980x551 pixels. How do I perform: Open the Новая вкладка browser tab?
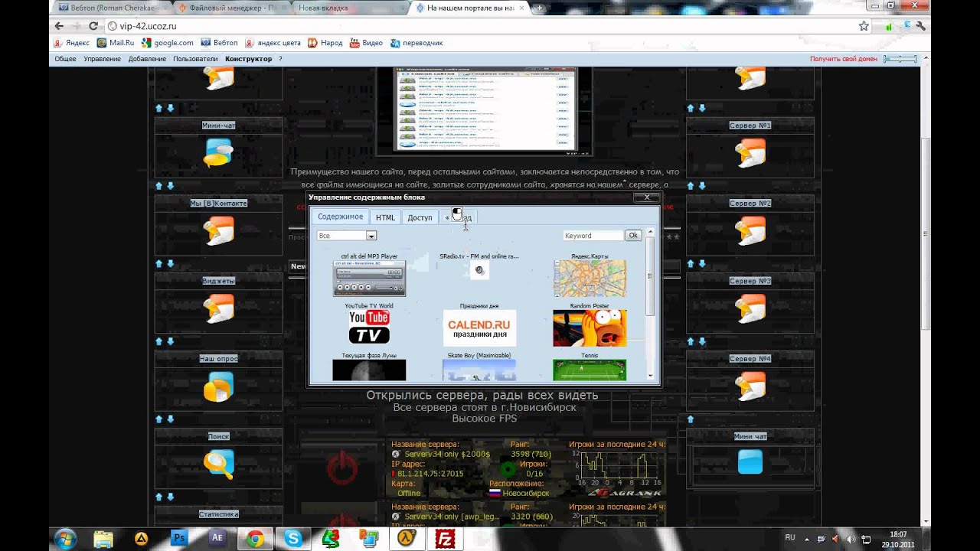[348, 8]
